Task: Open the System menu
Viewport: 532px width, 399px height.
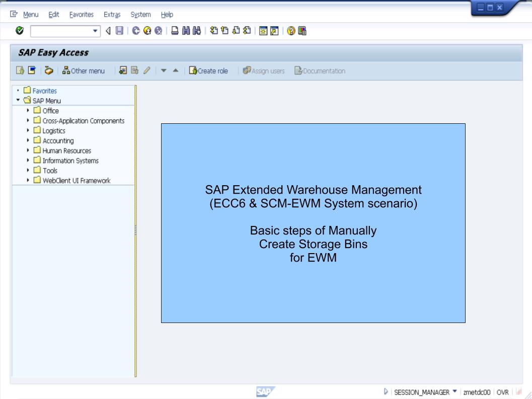Action: coord(140,15)
